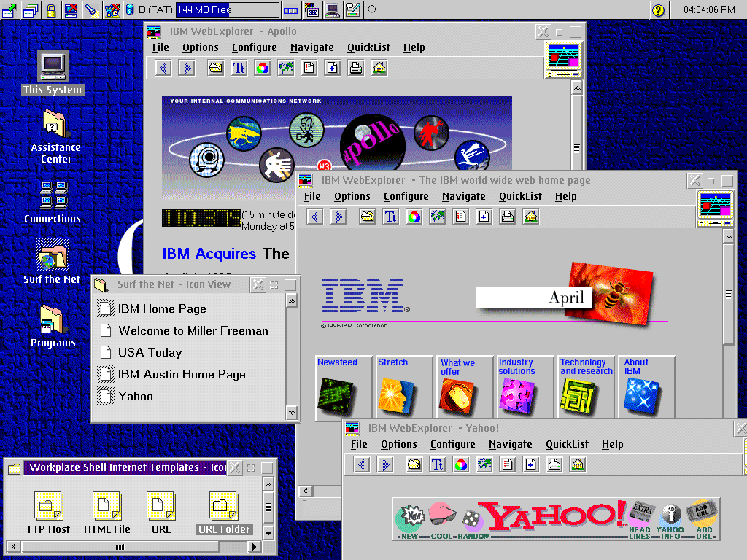Screen dimensions: 747x560
Task: Select the FTP Host template icon
Action: (49, 513)
